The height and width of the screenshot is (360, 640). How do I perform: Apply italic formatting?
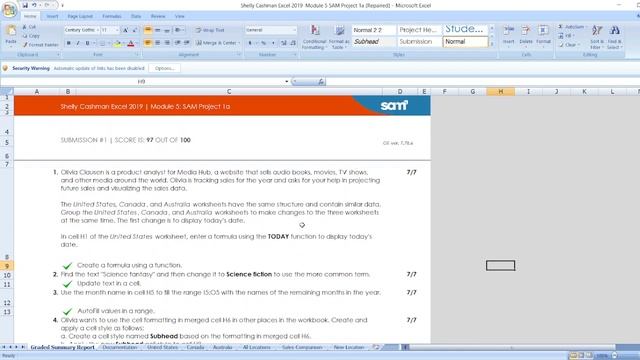click(78, 43)
